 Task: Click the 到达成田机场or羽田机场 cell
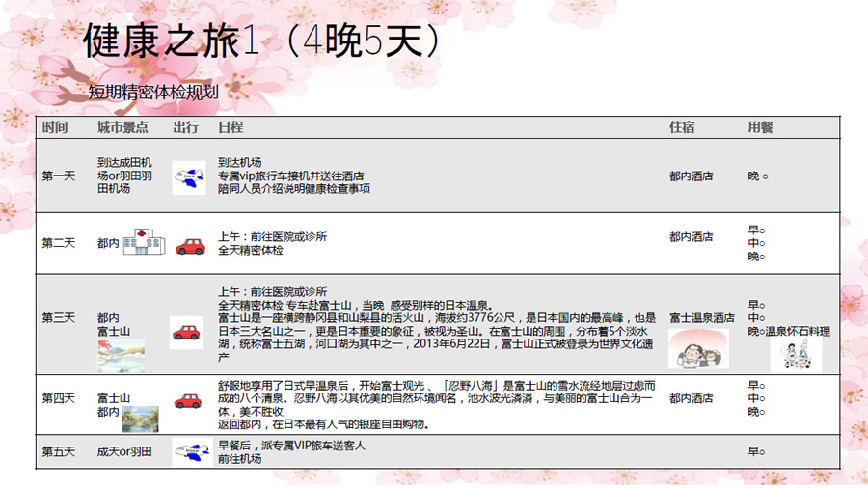tap(124, 176)
